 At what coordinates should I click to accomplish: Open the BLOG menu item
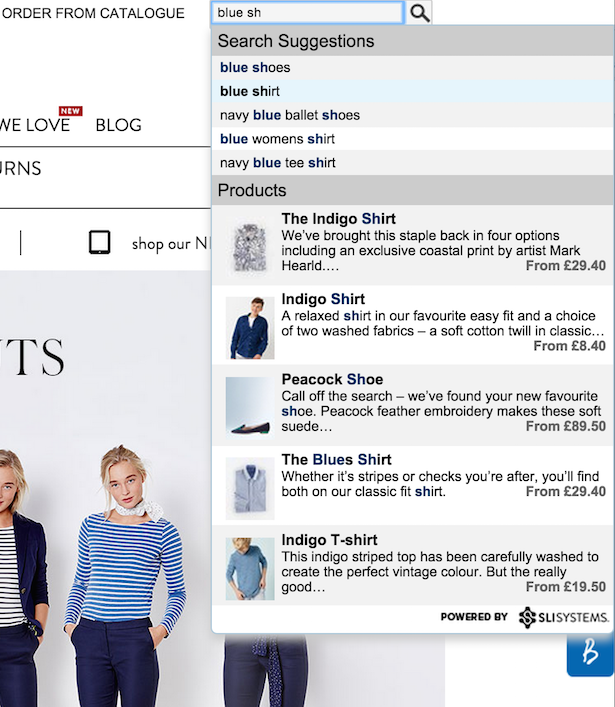118,125
